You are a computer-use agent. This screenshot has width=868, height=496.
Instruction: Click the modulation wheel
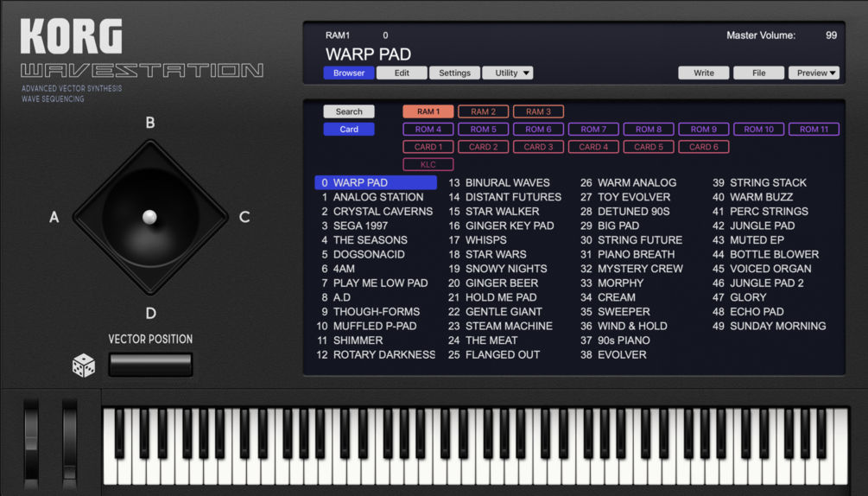[70, 444]
